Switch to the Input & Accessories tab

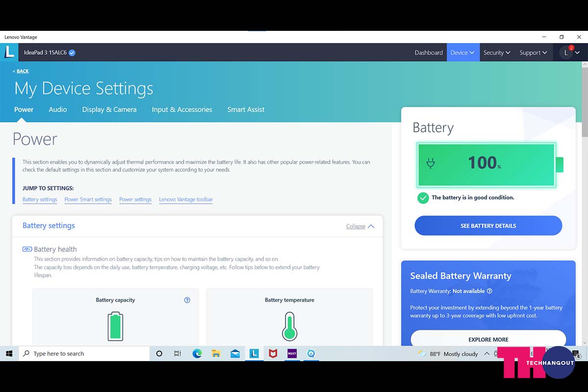pyautogui.click(x=182, y=110)
